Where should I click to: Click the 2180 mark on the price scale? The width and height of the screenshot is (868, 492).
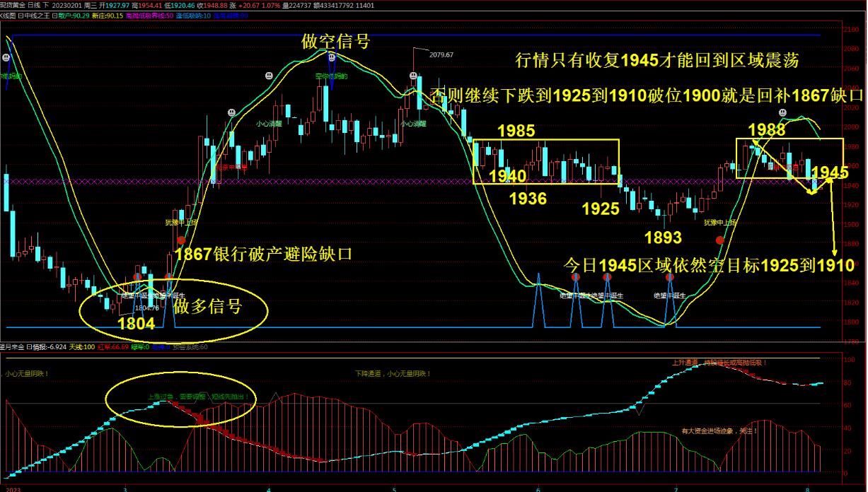pyautogui.click(x=851, y=30)
